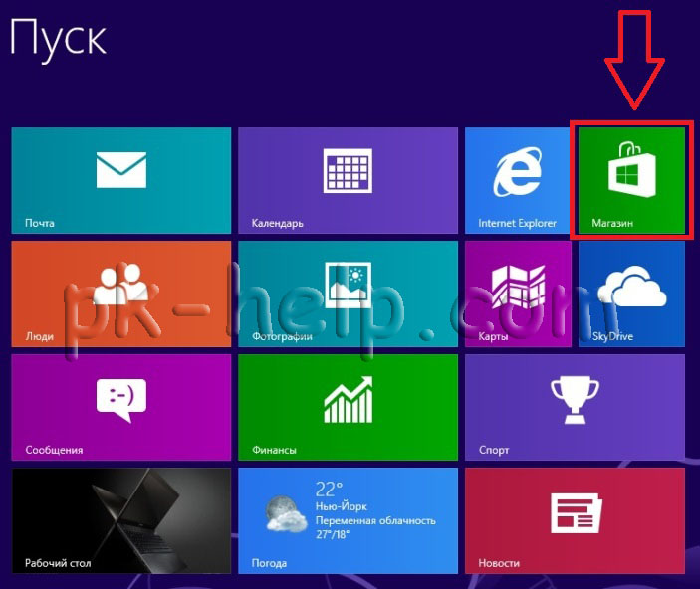This screenshot has width=700, height=589.
Task: Open the Финансы finance tile
Action: pos(348,407)
